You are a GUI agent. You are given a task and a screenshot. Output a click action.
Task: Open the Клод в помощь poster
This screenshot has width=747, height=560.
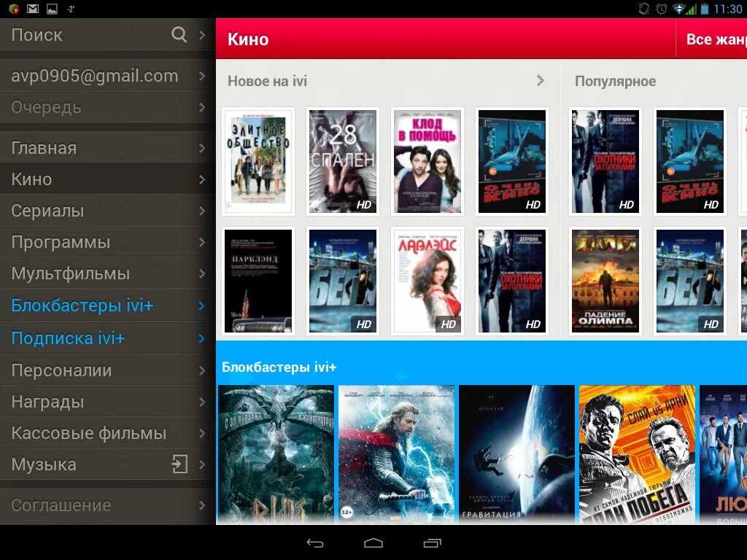tap(427, 161)
